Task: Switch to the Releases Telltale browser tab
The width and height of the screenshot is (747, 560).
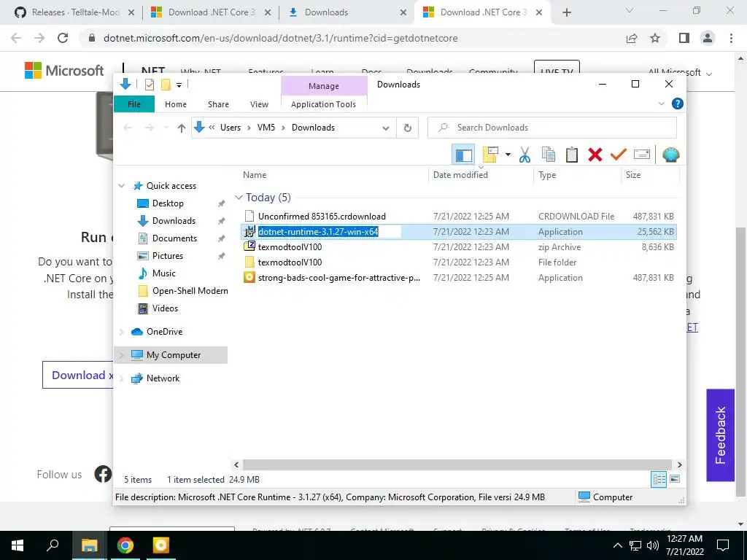Action: 75,12
